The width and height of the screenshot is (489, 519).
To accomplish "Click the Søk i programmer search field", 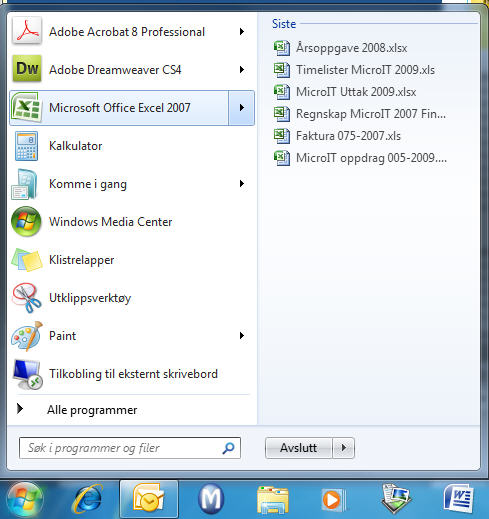I will 130,448.
